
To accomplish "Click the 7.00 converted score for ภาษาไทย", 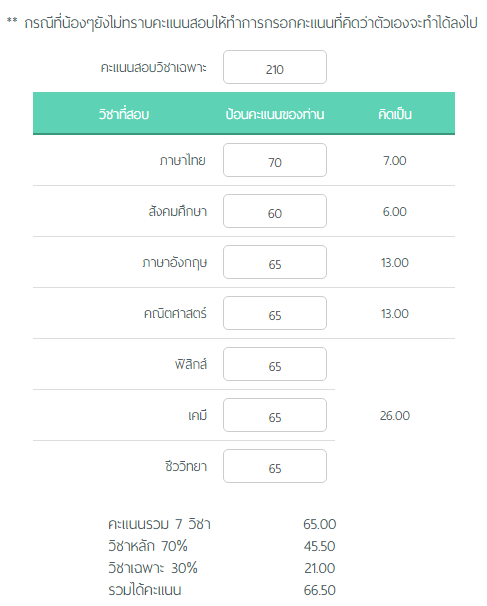I will pos(395,160).
